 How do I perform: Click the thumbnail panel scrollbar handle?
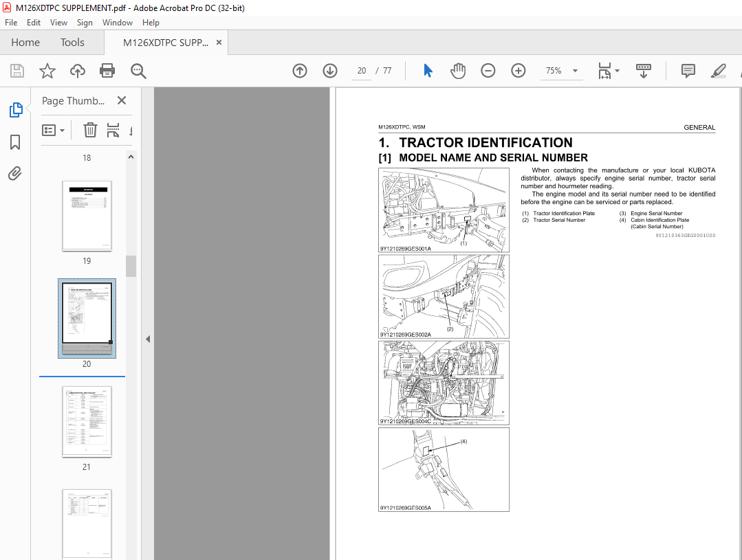tap(131, 266)
